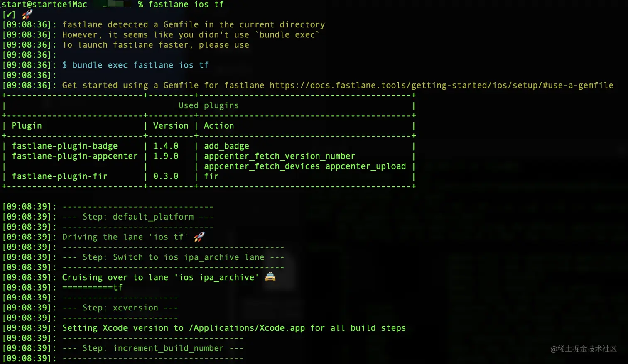Click 'appcenter_fetch_devices' action text

262,166
